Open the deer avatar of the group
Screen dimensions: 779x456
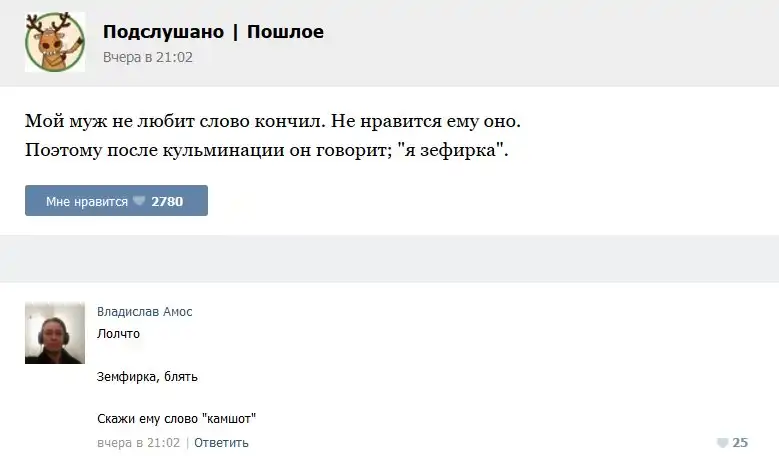pyautogui.click(x=55, y=42)
